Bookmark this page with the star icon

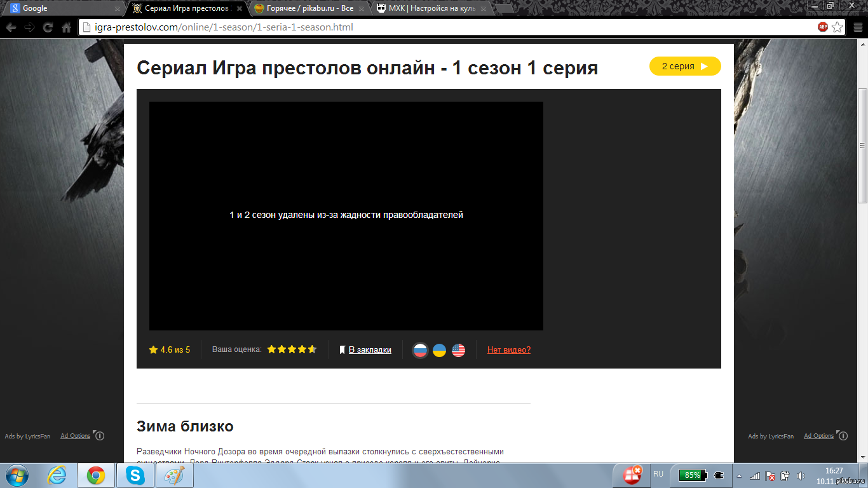837,27
